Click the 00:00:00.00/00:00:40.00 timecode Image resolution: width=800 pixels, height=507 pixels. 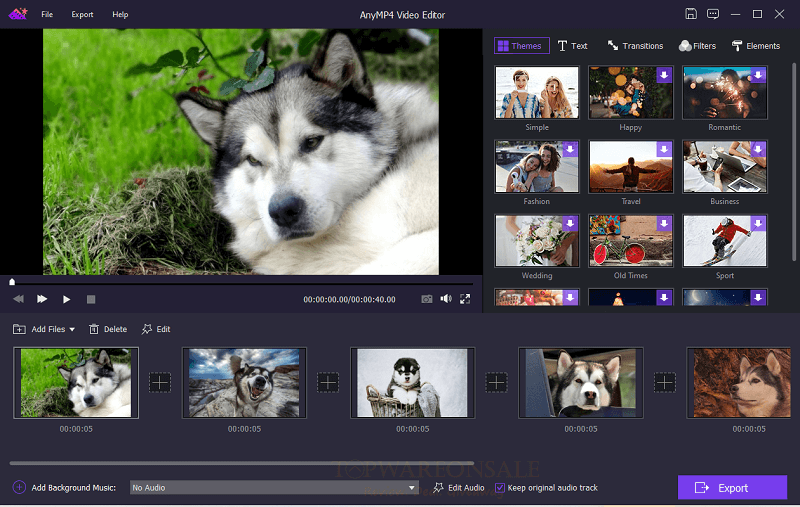click(349, 299)
